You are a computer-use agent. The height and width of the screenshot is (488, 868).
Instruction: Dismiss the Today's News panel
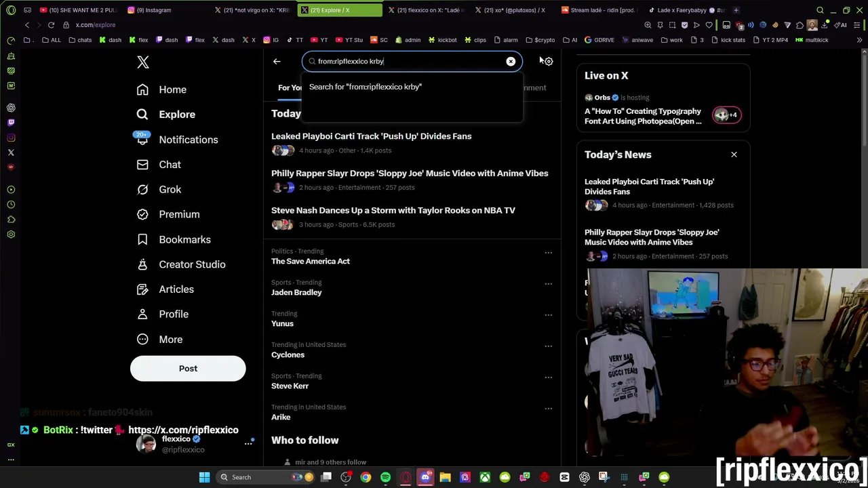point(734,155)
